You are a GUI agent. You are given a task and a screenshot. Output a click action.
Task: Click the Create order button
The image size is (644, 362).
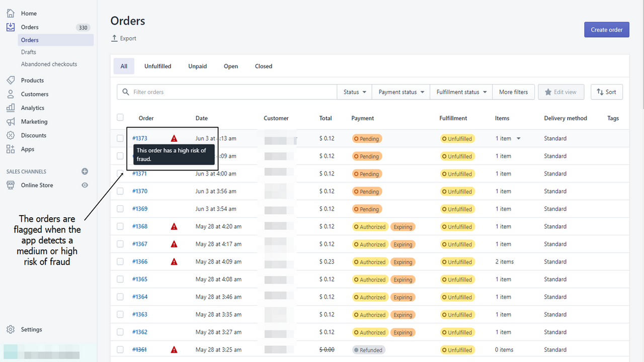tap(606, 29)
